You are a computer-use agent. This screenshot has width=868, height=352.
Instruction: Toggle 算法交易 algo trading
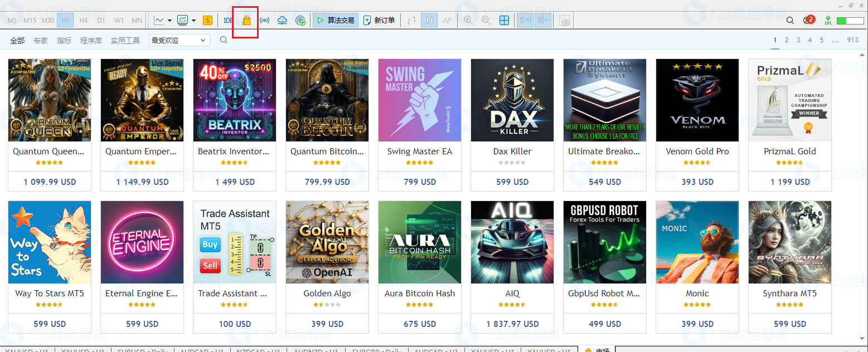[x=336, y=21]
